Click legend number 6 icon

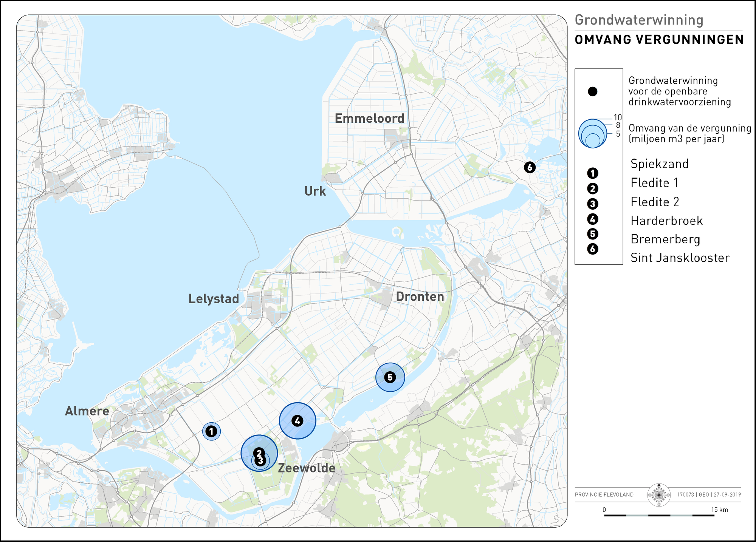click(592, 249)
